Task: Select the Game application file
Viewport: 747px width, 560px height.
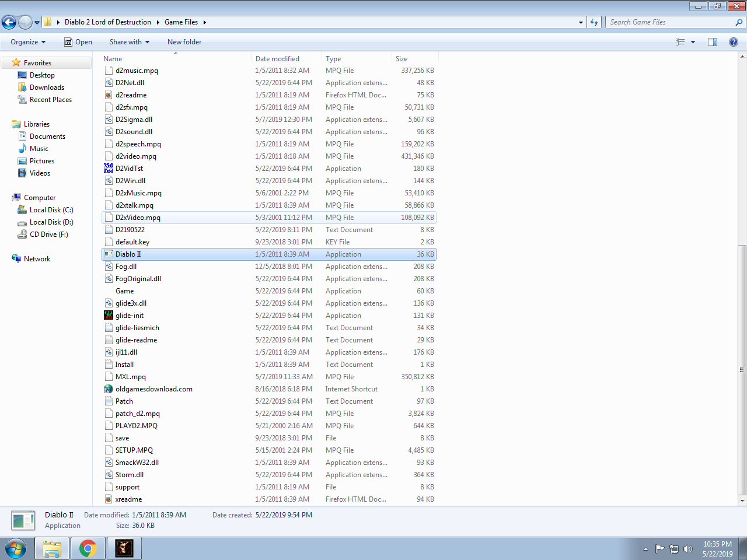Action: tap(269, 291)
